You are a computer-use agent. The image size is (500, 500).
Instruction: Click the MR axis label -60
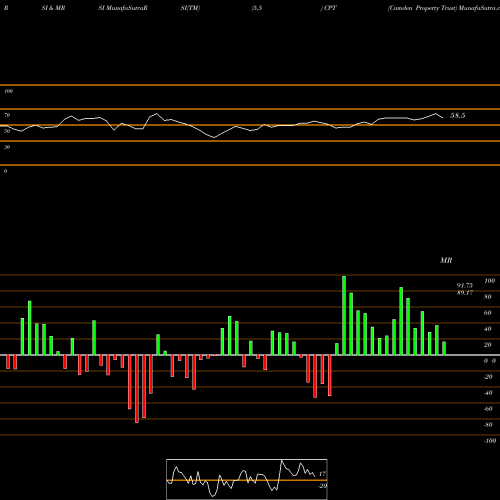pos(488,409)
